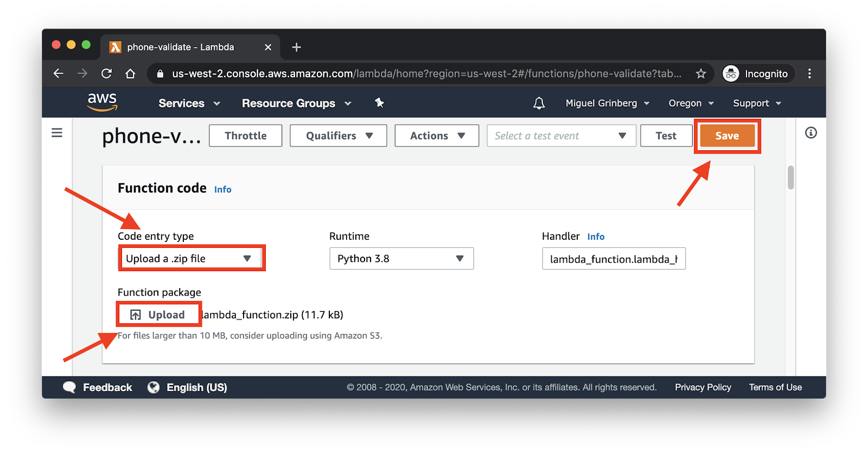The image size is (868, 454).
Task: Click the lambda_function.zip (11.7 kB) filename text
Action: [272, 315]
